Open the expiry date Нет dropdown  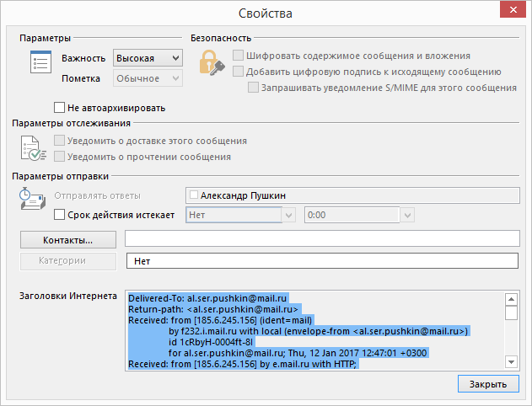289,215
